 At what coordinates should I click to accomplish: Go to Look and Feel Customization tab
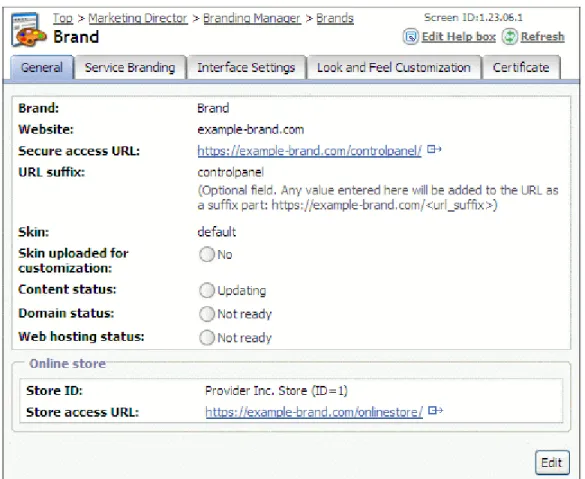(x=394, y=68)
